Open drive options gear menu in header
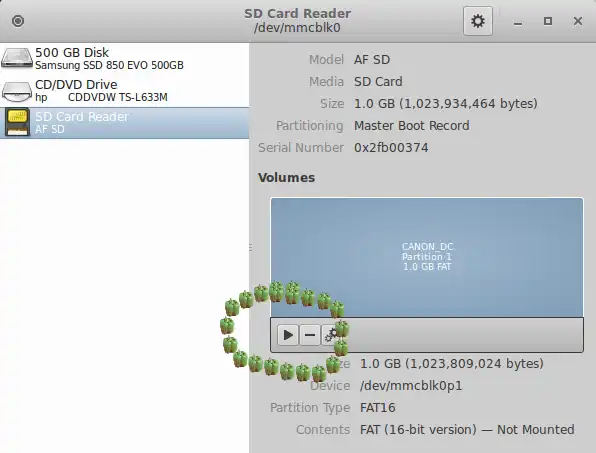 click(478, 21)
